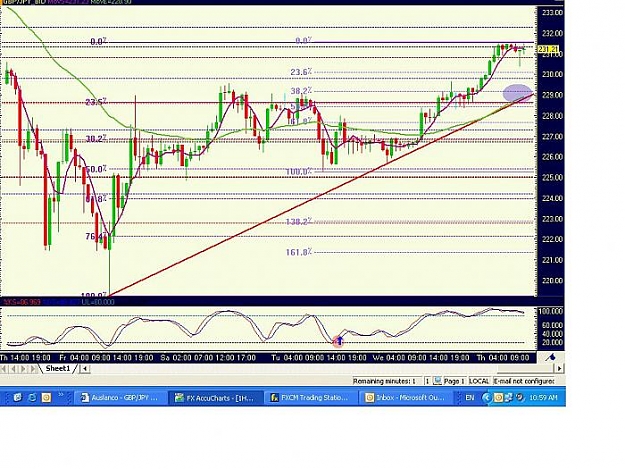This screenshot has width=625, height=469.
Task: Launch Internet Explorer from quick launch
Action: pyautogui.click(x=32, y=397)
